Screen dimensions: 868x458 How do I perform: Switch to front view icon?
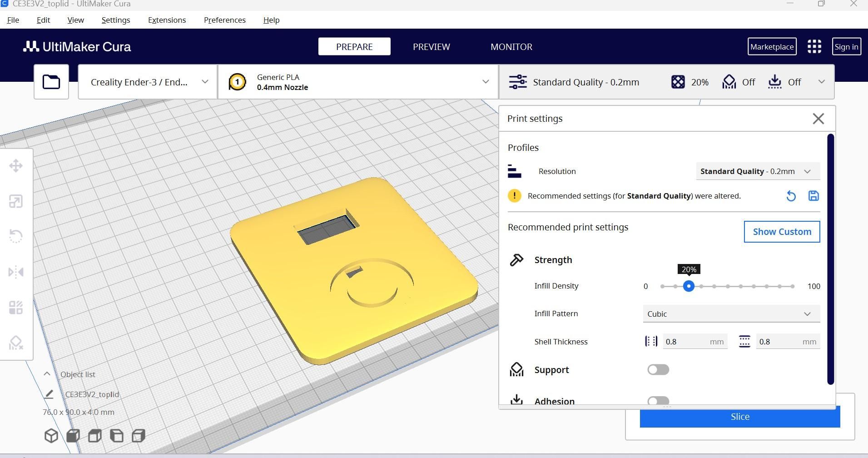[x=73, y=436]
